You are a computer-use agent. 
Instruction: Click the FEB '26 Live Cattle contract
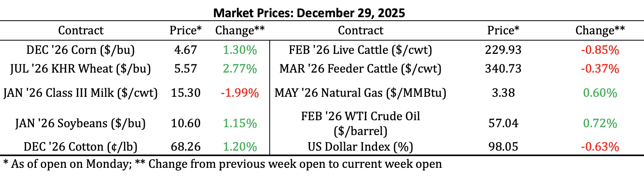point(360,50)
